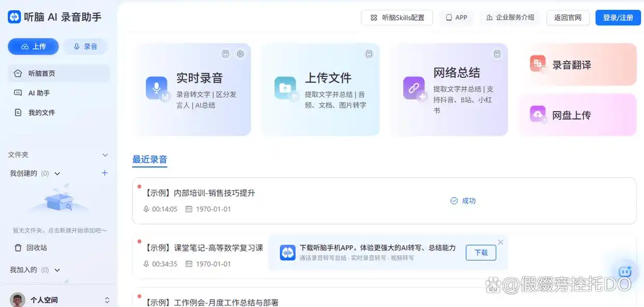Click the red translate icon of 录音翻译
Screen dimensions: 644x307
point(538,64)
